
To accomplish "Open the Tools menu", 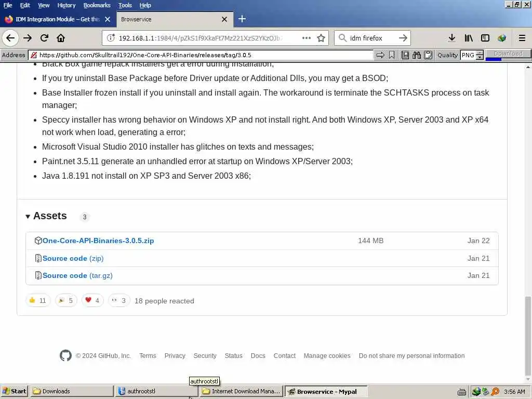I will [125, 5].
